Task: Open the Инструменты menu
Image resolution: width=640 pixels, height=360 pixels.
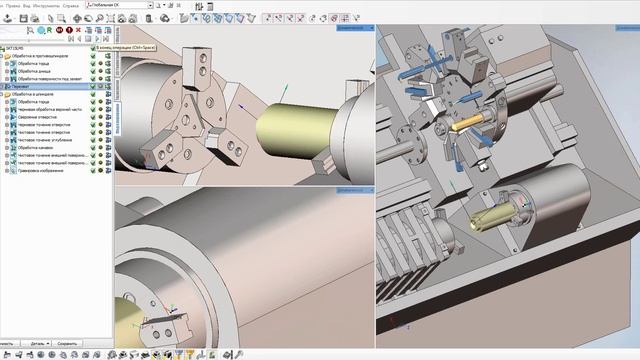Action: pos(46,6)
